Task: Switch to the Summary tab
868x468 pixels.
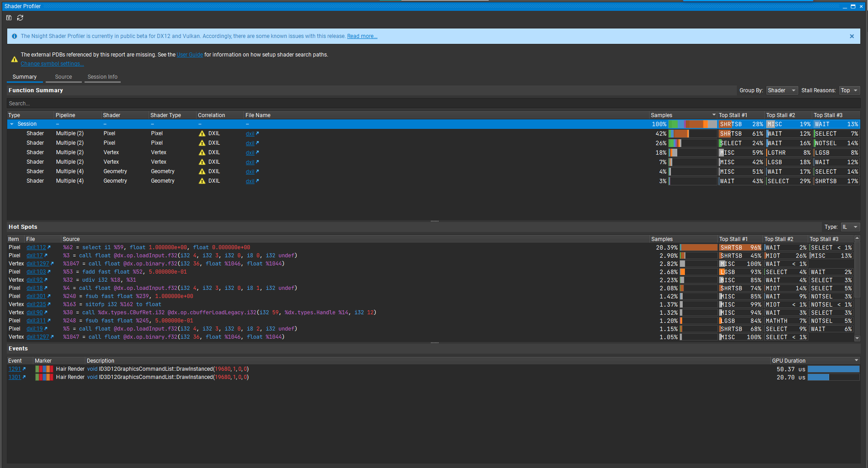Action: [24, 77]
